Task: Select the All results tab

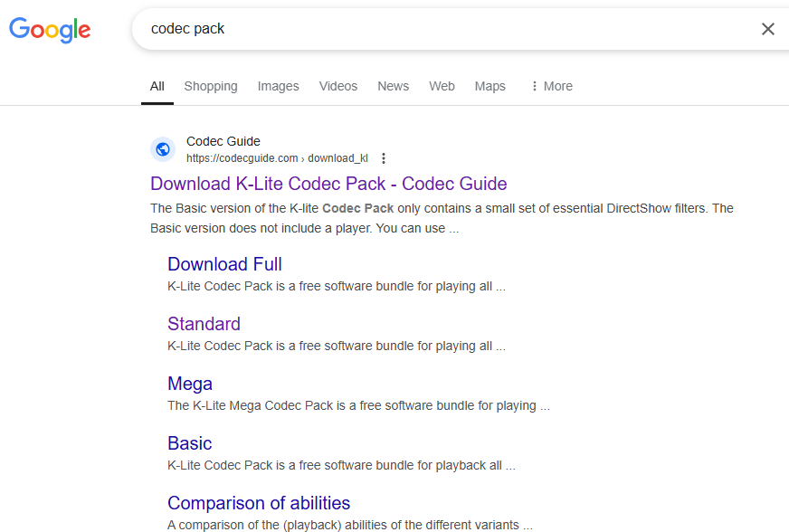Action: pyautogui.click(x=157, y=86)
